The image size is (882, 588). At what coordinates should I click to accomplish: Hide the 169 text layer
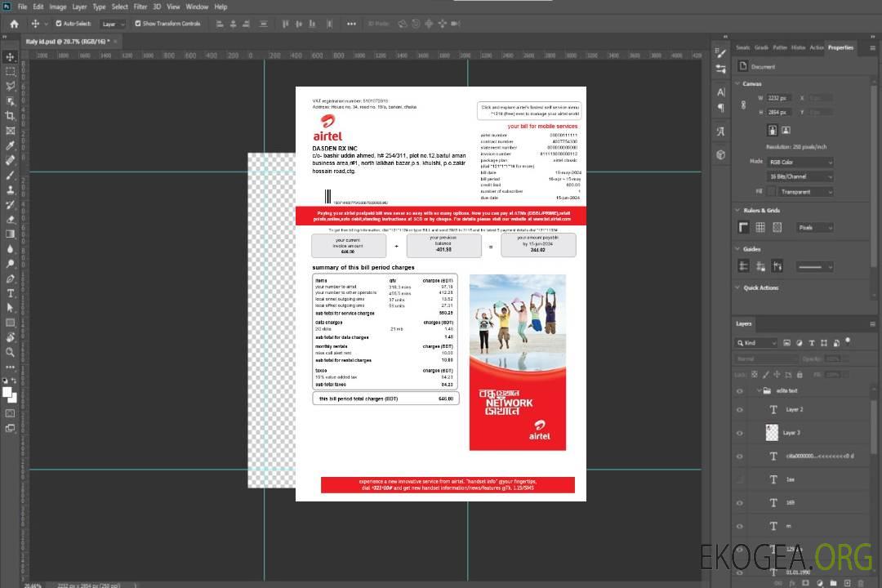740,503
